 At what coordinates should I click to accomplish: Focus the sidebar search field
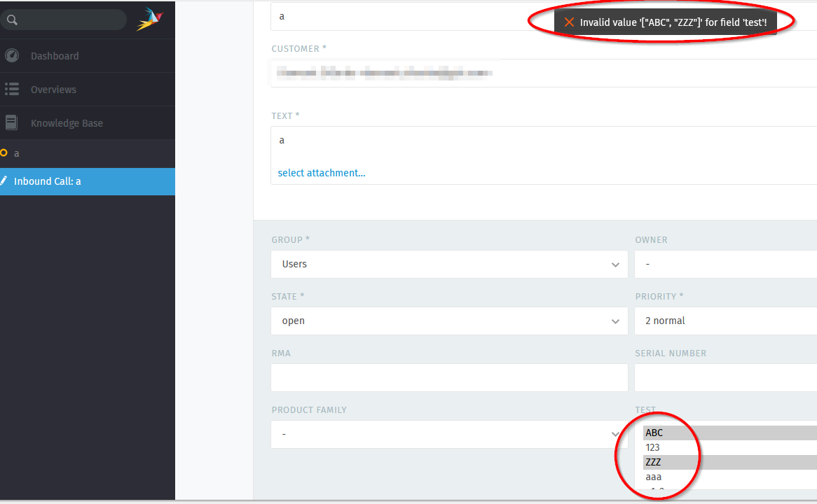[x=64, y=20]
